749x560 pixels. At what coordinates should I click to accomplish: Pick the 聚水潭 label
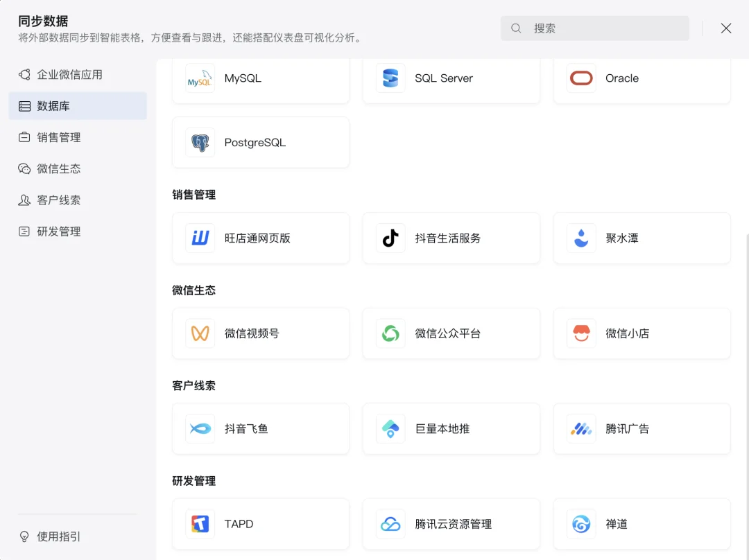(622, 238)
